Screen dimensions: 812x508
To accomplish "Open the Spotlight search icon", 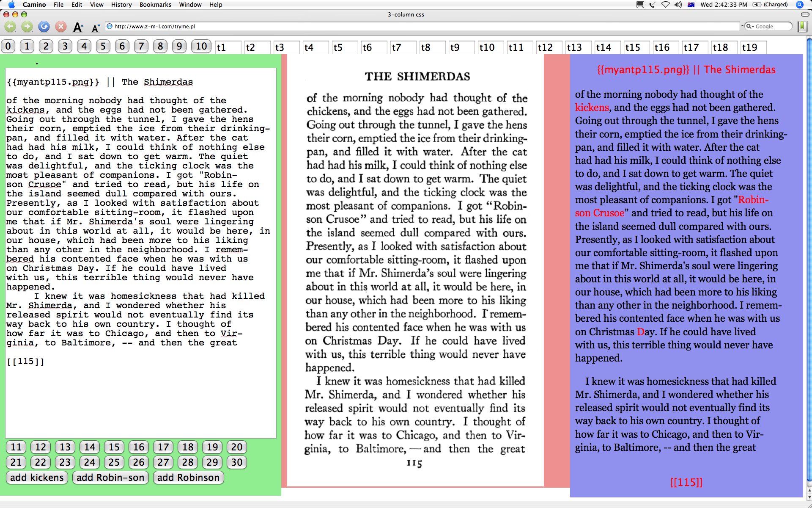I will coord(799,5).
